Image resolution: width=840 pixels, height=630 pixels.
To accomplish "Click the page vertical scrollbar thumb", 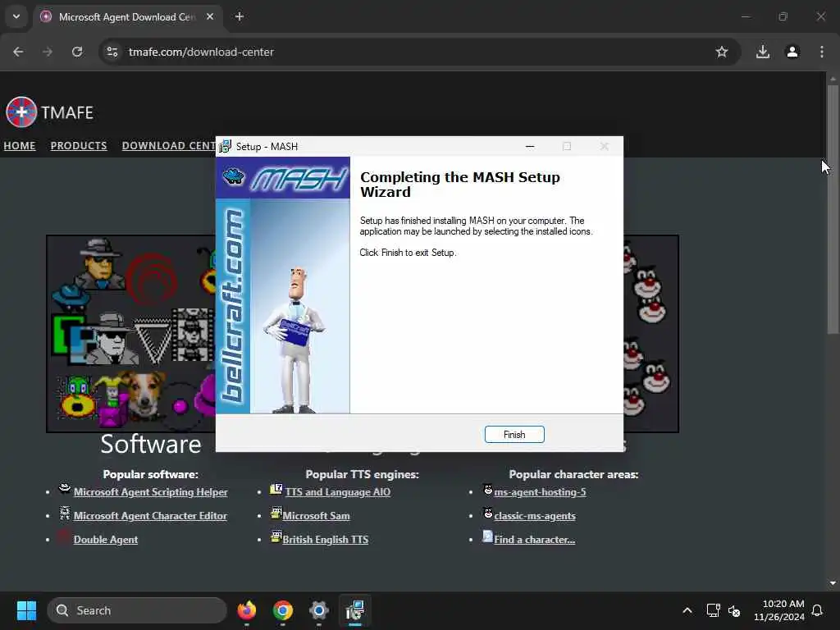I will [x=833, y=209].
